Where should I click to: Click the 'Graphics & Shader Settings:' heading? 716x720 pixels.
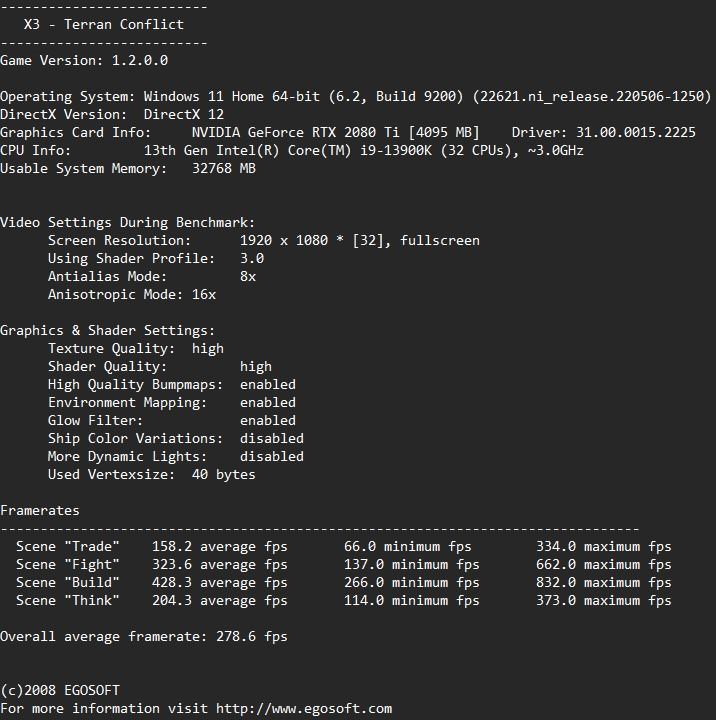(107, 331)
